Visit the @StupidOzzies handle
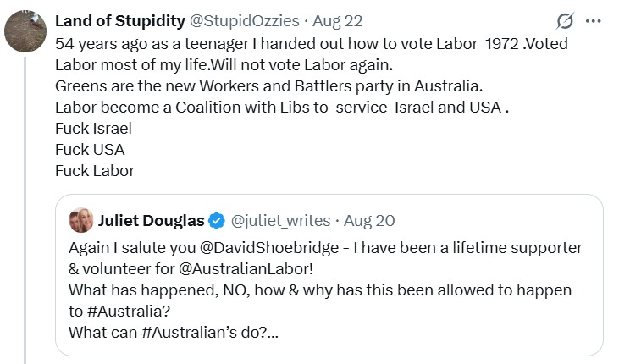This screenshot has height=364, width=619. pyautogui.click(x=245, y=21)
